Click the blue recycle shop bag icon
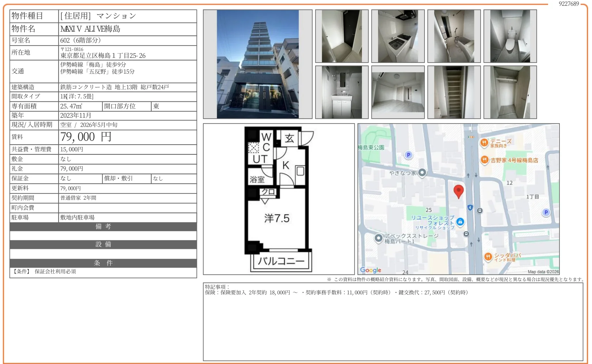Viewport: 592px width, 364px height. (x=460, y=222)
